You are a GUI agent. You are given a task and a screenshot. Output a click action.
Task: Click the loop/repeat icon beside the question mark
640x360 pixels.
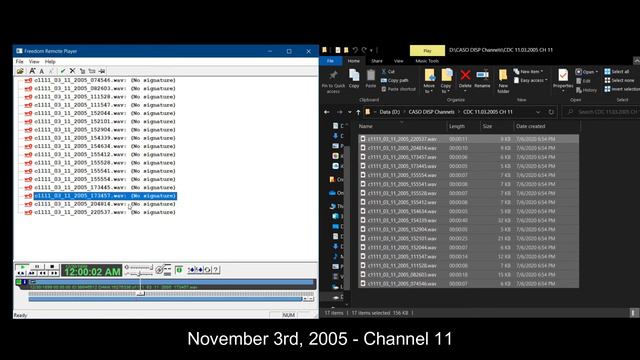point(207,270)
